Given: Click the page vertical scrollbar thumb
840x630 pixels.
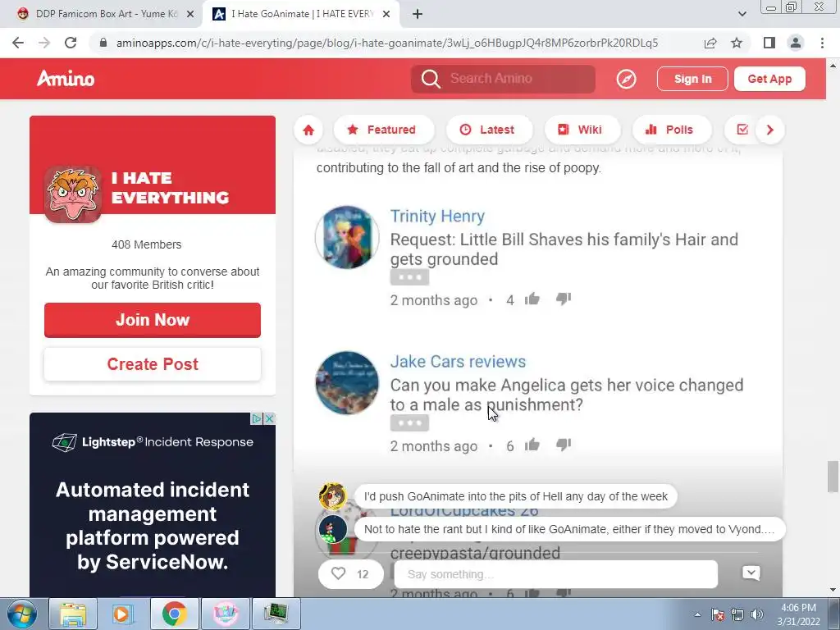Looking at the screenshot, I should (833, 476).
